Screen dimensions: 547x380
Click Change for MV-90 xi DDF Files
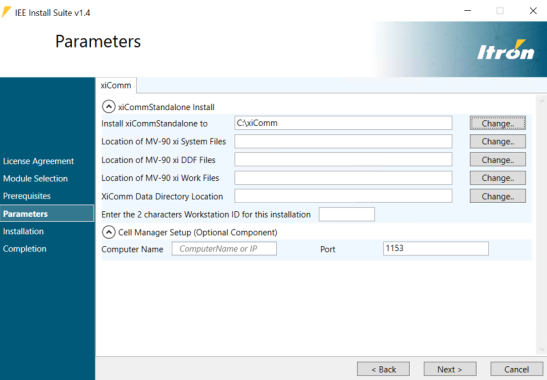pyautogui.click(x=497, y=160)
